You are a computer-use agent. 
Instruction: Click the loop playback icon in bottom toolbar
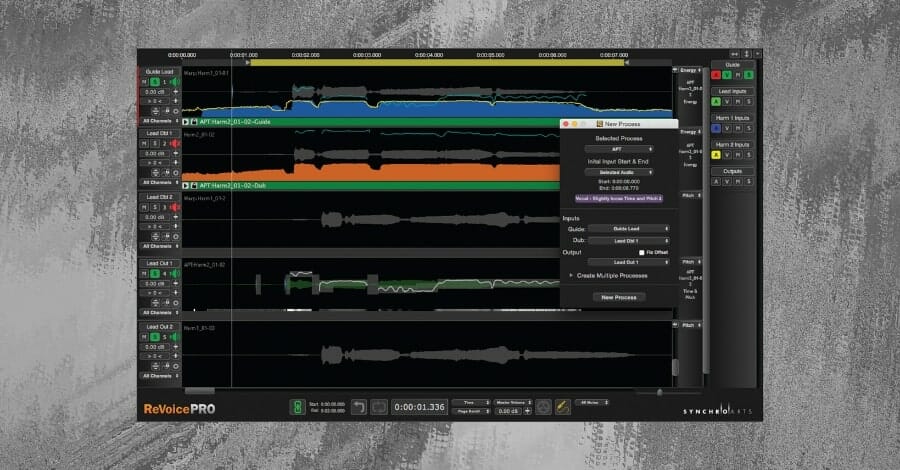point(379,407)
